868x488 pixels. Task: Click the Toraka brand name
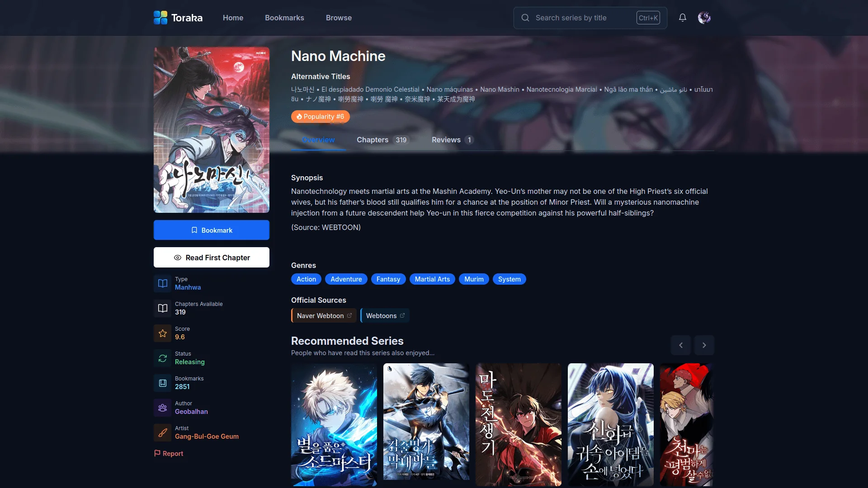click(187, 18)
